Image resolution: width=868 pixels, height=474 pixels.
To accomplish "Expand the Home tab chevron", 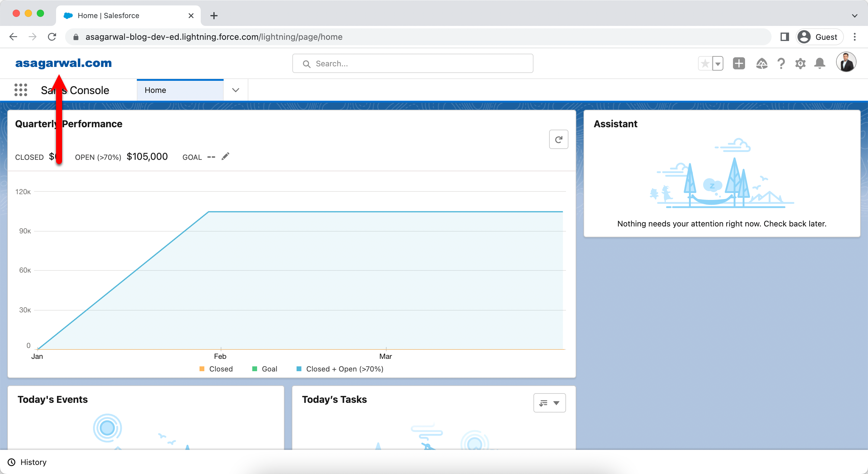I will (235, 90).
